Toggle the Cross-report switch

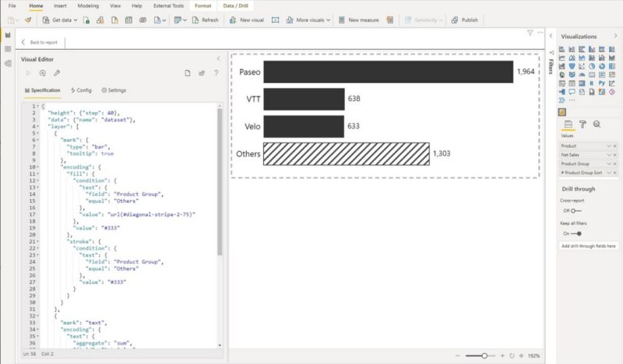pyautogui.click(x=575, y=210)
